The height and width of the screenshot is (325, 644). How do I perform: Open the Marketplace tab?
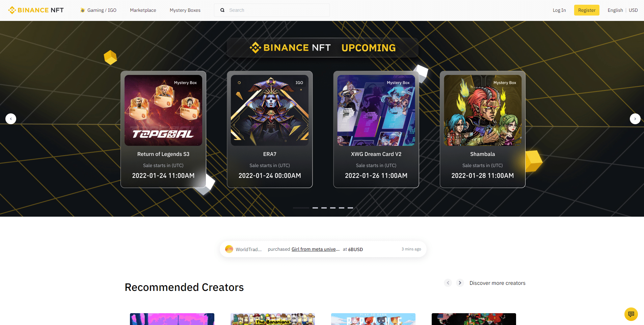click(143, 10)
